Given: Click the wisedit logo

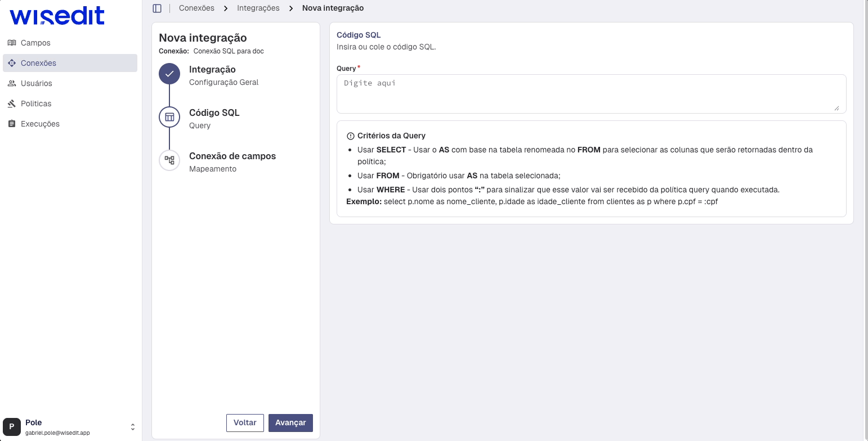Looking at the screenshot, I should point(56,16).
